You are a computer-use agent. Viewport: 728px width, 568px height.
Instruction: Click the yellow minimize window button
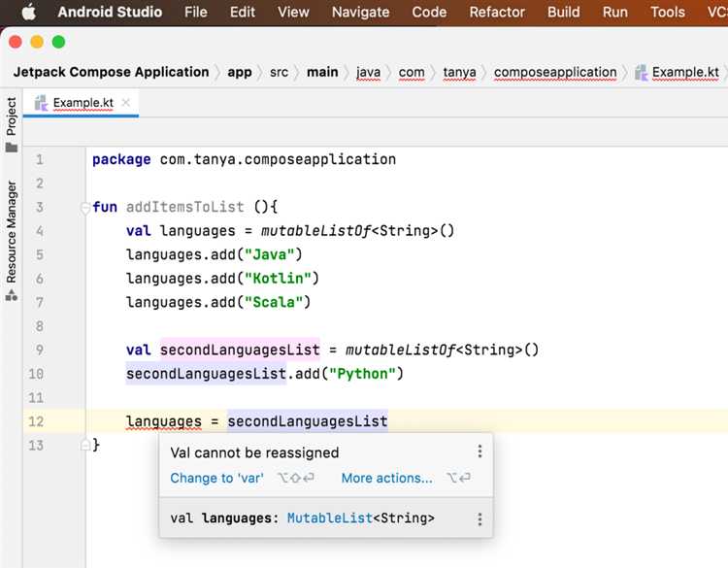pos(37,43)
